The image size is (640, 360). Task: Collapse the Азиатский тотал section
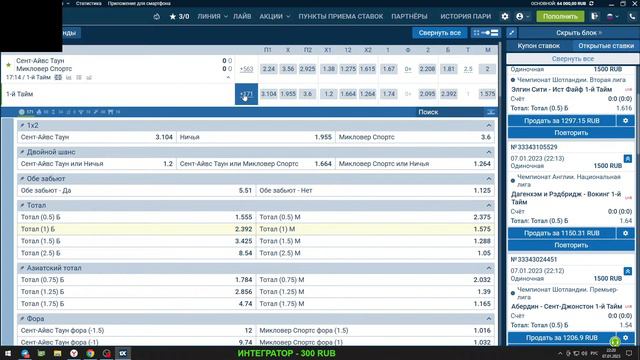489,268
